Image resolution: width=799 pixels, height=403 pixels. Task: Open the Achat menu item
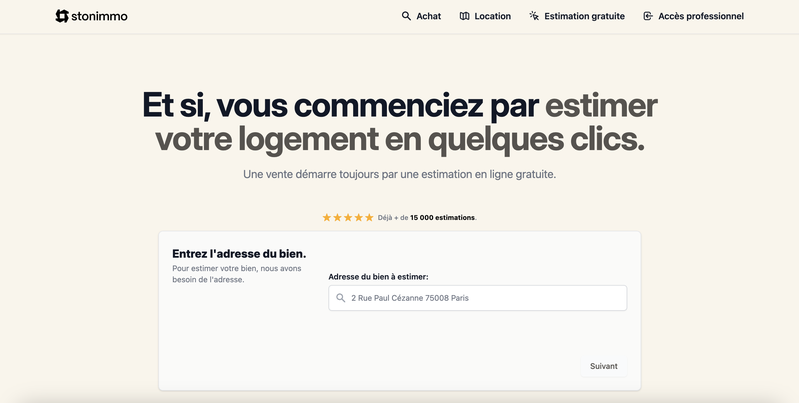coord(428,16)
